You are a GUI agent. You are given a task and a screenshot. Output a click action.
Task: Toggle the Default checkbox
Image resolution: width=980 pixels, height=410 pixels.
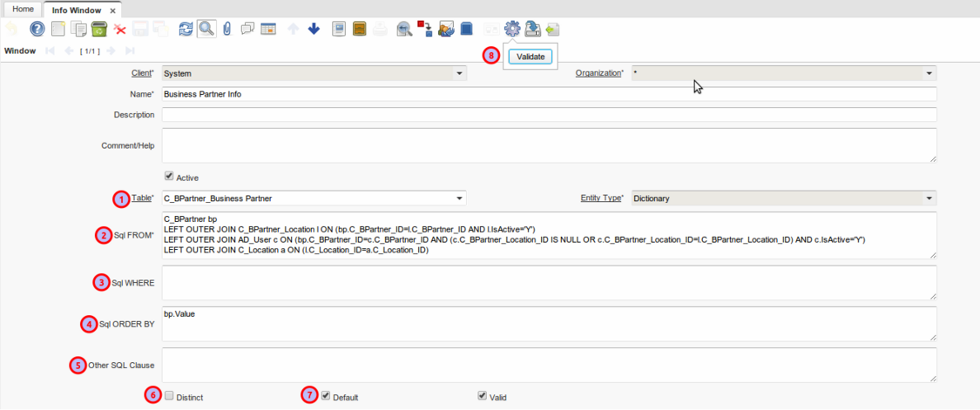[326, 395]
